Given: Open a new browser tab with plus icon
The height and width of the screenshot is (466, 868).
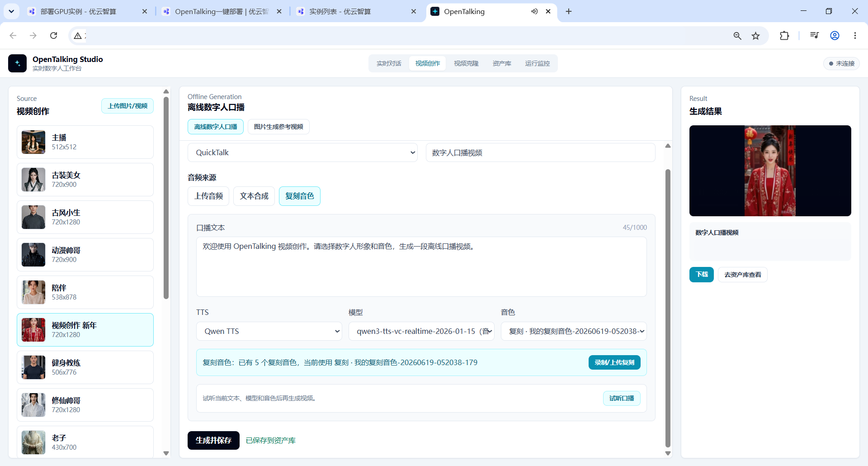Looking at the screenshot, I should 569,11.
